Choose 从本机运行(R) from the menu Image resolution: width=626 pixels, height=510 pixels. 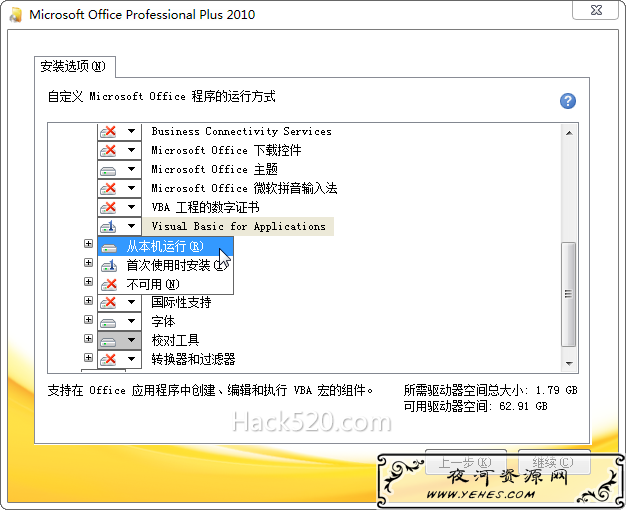tap(165, 246)
